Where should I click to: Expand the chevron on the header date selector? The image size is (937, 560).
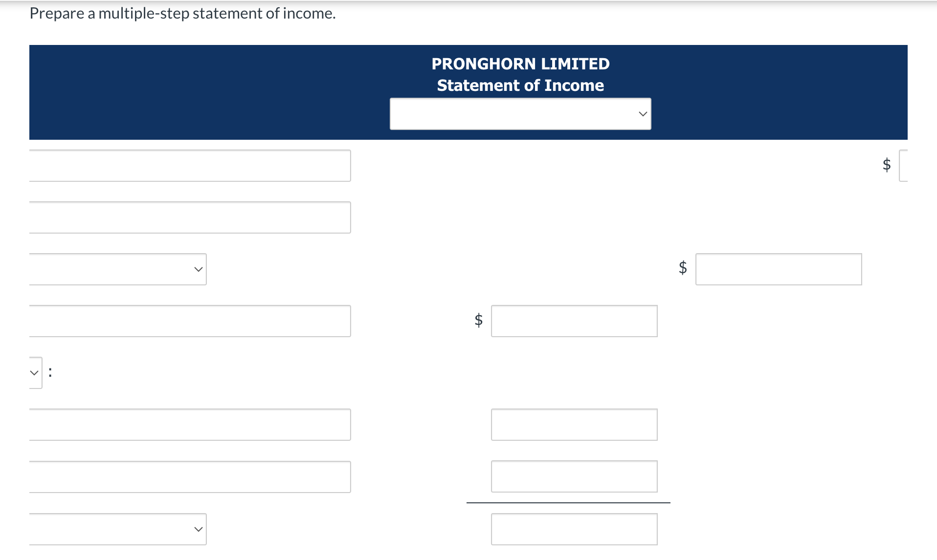tap(642, 113)
